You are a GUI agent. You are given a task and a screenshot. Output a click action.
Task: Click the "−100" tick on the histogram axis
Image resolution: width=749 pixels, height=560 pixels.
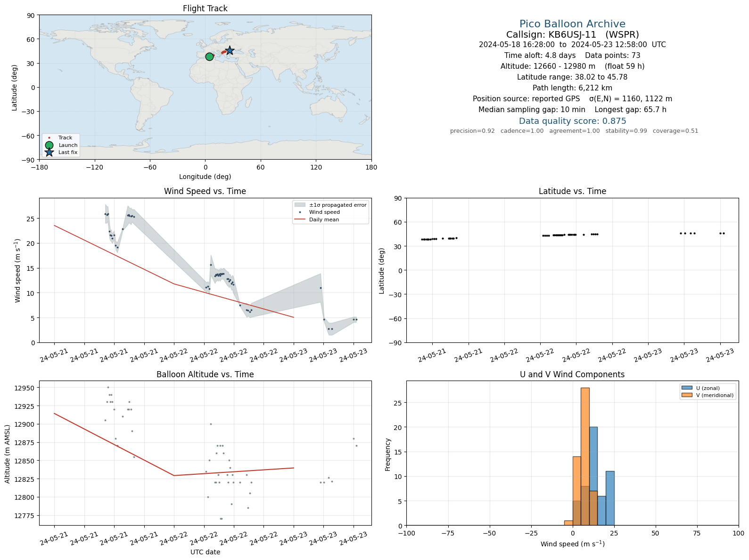(x=406, y=533)
